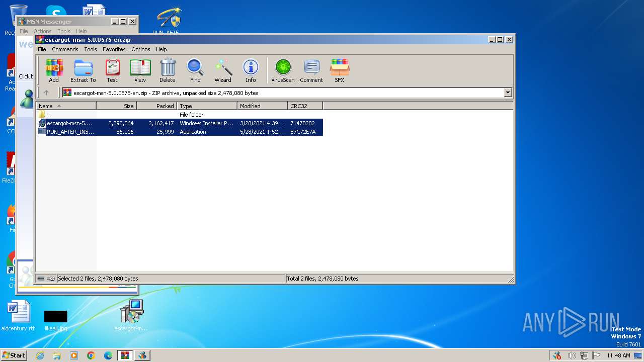Image resolution: width=644 pixels, height=362 pixels.
Task: Click the Extract To toolbar icon
Action: (83, 70)
